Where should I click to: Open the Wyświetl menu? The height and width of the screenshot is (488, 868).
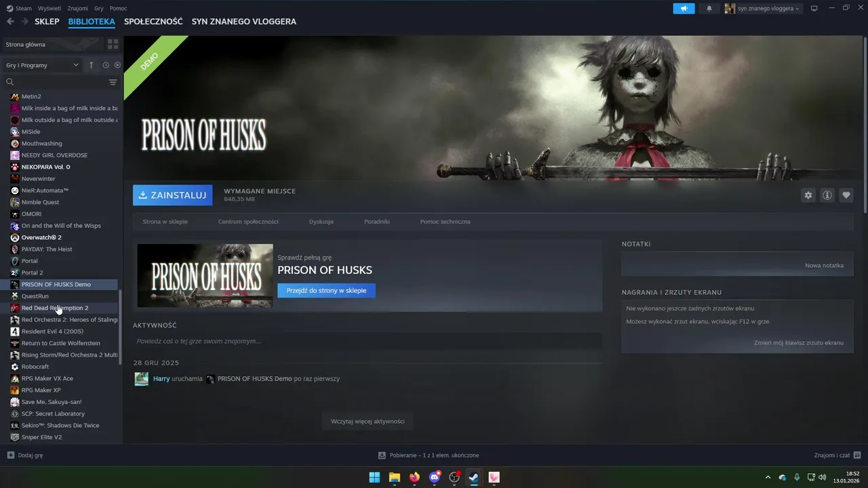coord(49,8)
